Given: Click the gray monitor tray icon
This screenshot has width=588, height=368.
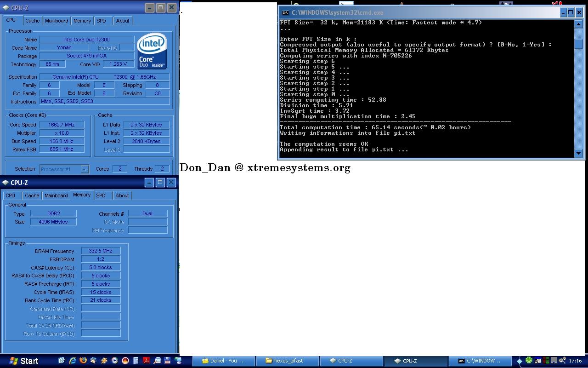Looking at the screenshot, I should click(554, 360).
